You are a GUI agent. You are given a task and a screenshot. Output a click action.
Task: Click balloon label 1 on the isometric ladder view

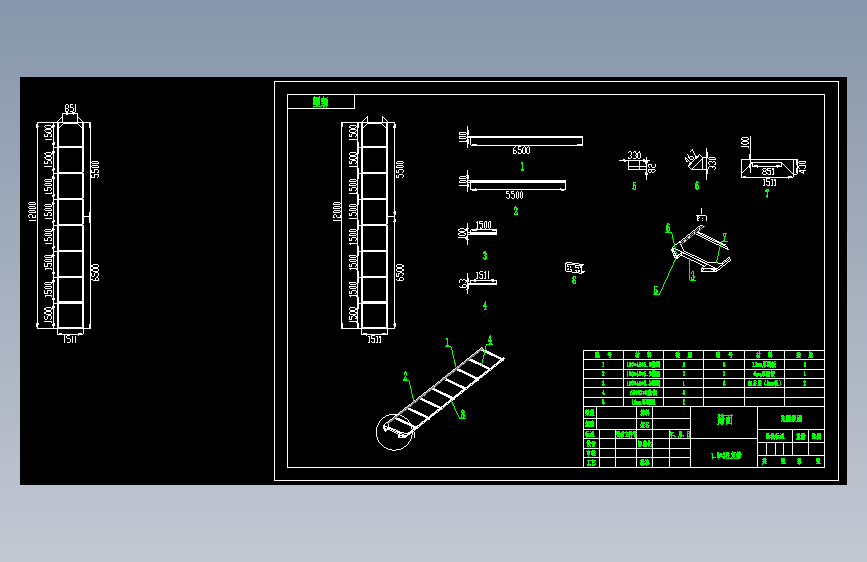click(447, 343)
